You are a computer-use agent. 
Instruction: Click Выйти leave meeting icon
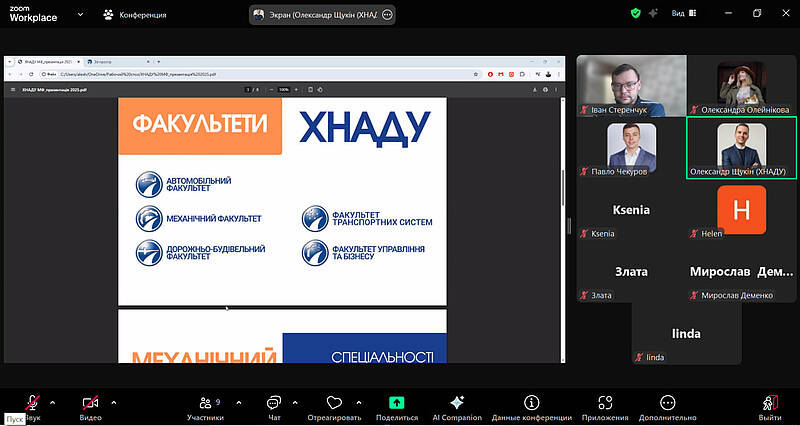coord(770,403)
